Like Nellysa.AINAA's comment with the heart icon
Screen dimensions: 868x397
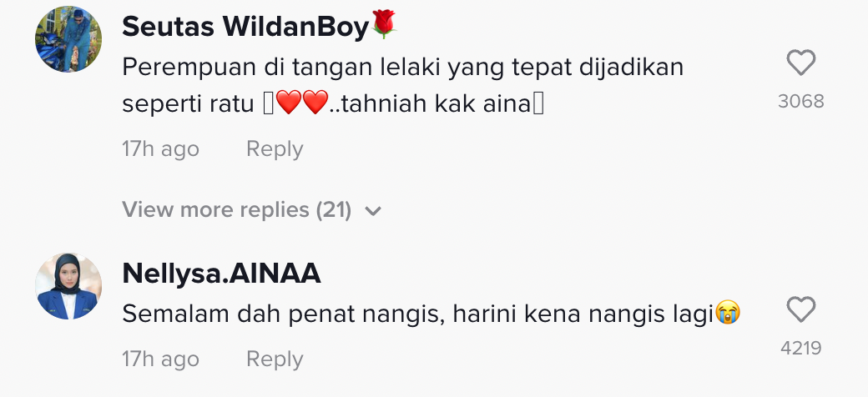(800, 309)
